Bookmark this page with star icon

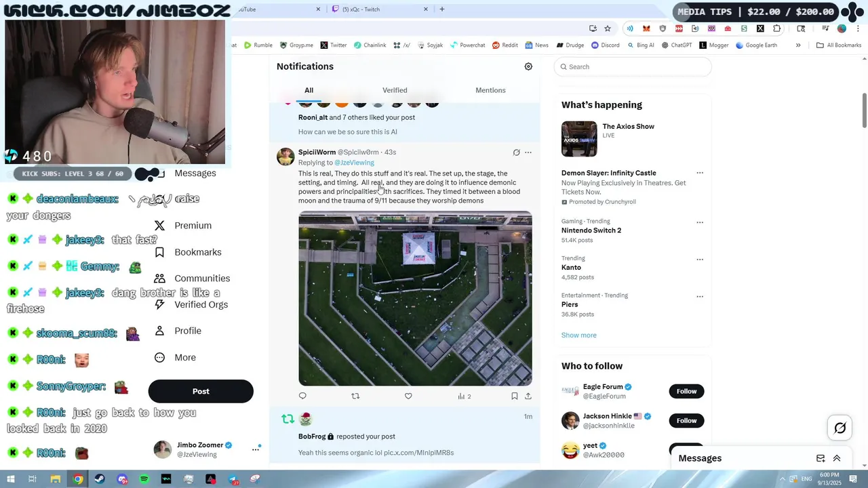pyautogui.click(x=608, y=28)
